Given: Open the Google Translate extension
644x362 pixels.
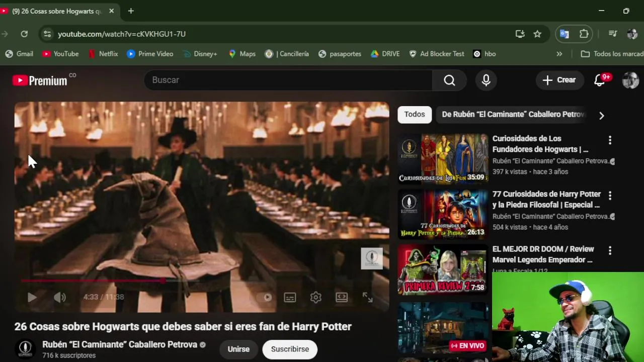Looking at the screenshot, I should (565, 34).
